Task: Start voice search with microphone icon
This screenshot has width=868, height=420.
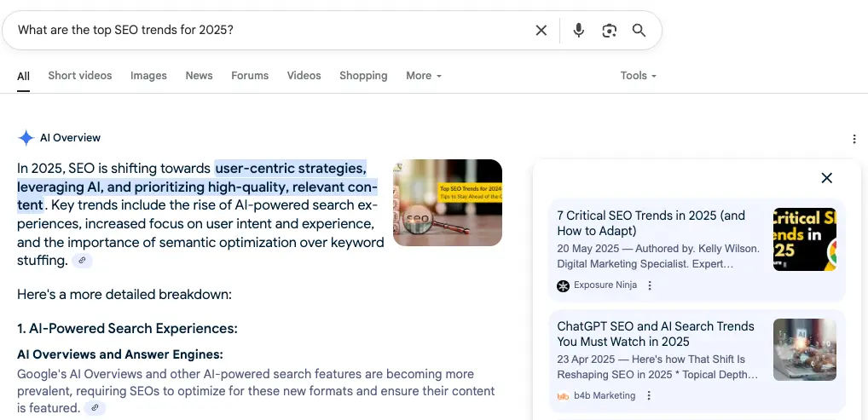Action: [578, 31]
